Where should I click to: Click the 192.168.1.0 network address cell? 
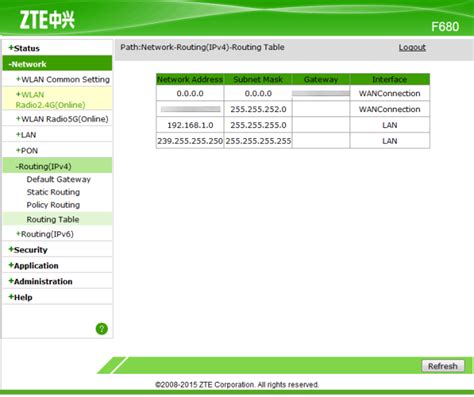[x=190, y=125]
